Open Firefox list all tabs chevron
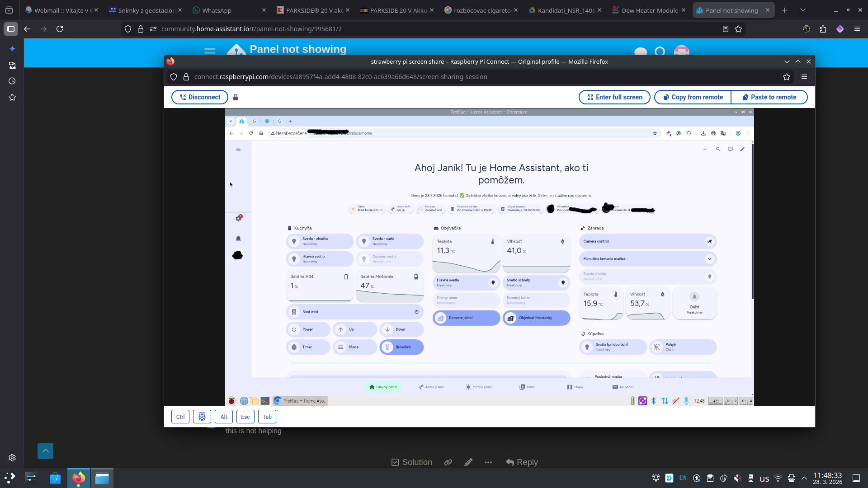The width and height of the screenshot is (868, 488). coord(803,10)
